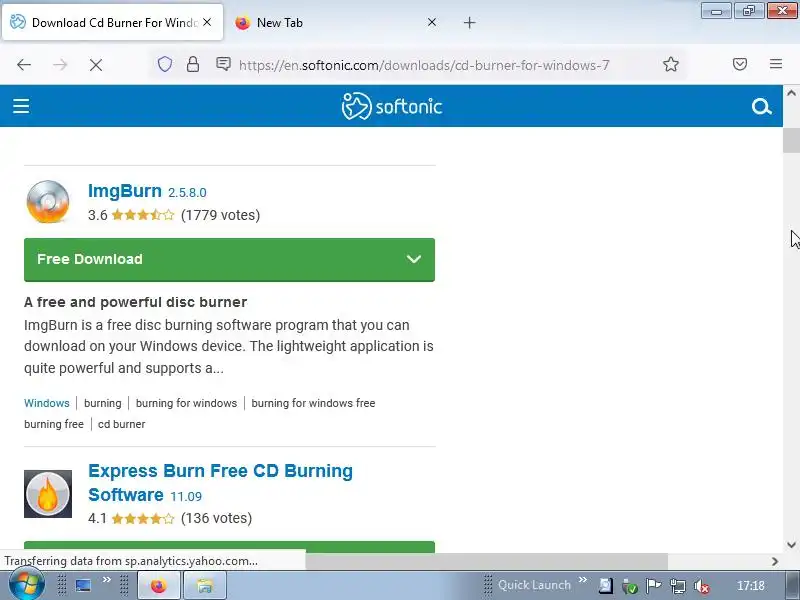Click the vertical scrollbar thumb

tap(791, 140)
